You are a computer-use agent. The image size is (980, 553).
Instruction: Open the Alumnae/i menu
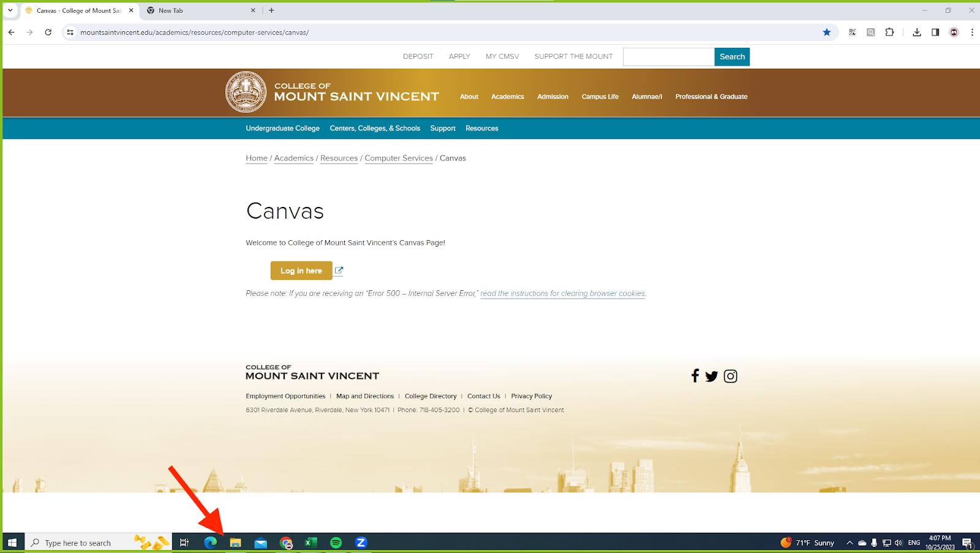point(647,97)
